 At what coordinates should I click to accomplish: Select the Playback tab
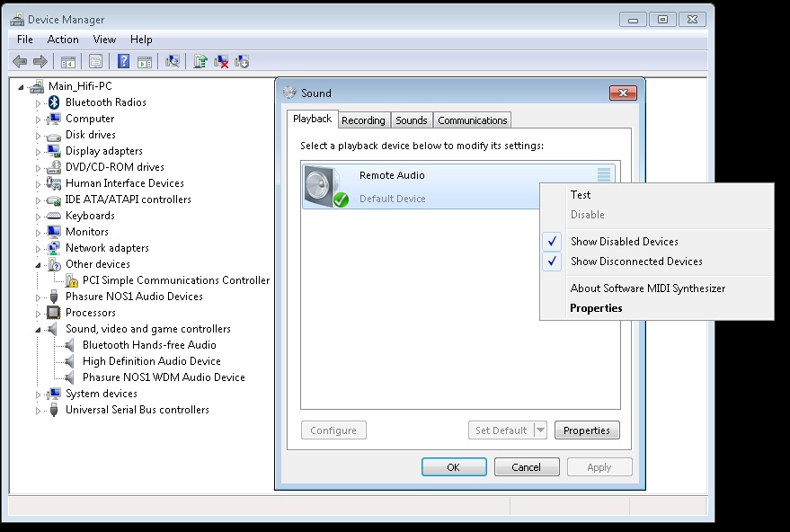[x=313, y=119]
